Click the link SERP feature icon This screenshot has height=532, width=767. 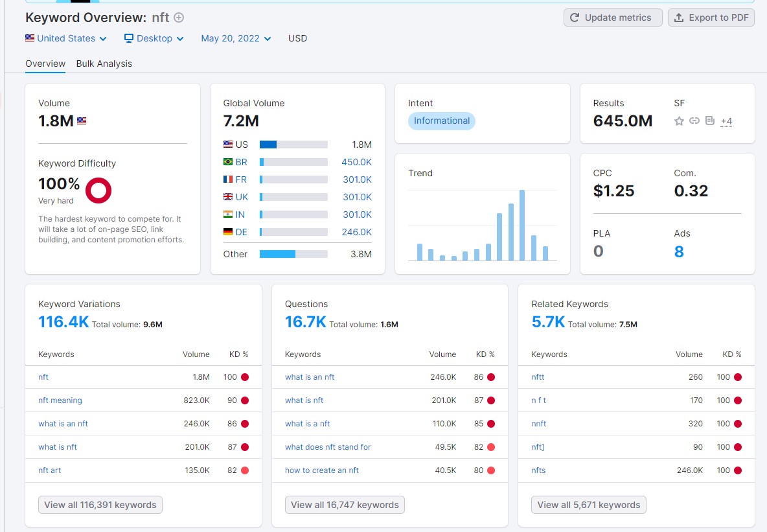click(694, 121)
